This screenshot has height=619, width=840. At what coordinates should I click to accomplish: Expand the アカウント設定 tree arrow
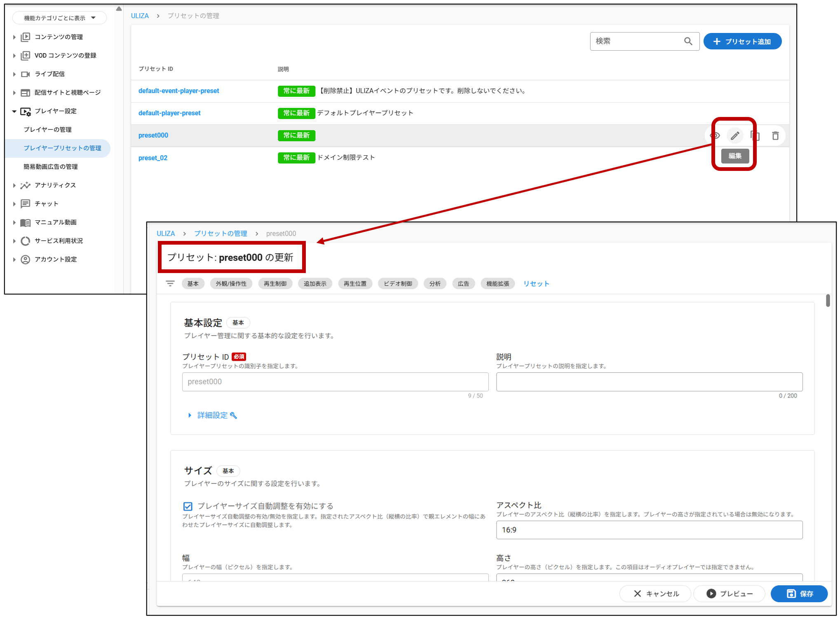(14, 259)
